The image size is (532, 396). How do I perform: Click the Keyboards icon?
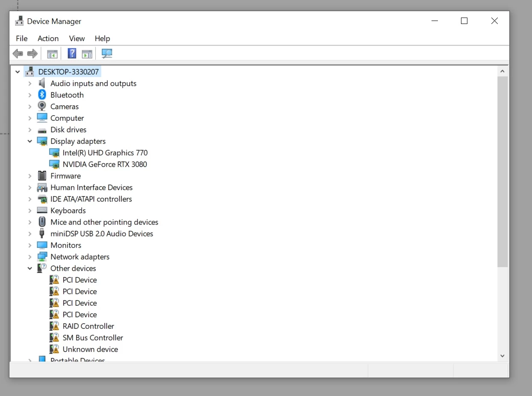tap(42, 210)
